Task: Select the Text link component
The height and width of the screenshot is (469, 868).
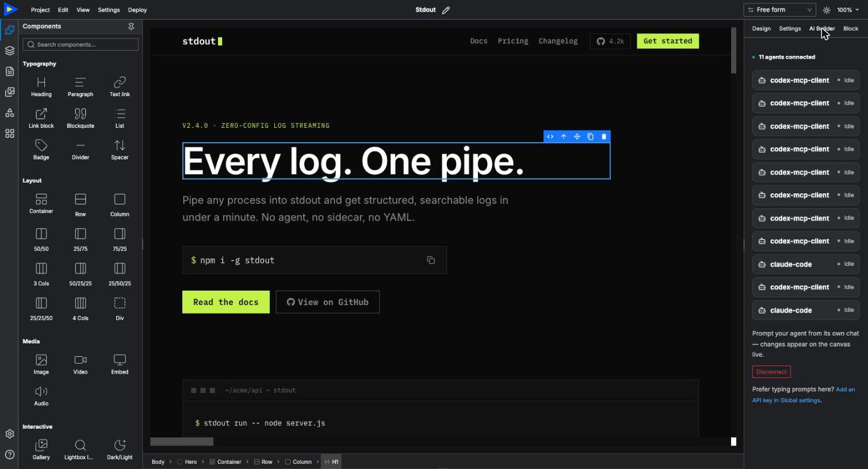Action: [120, 87]
